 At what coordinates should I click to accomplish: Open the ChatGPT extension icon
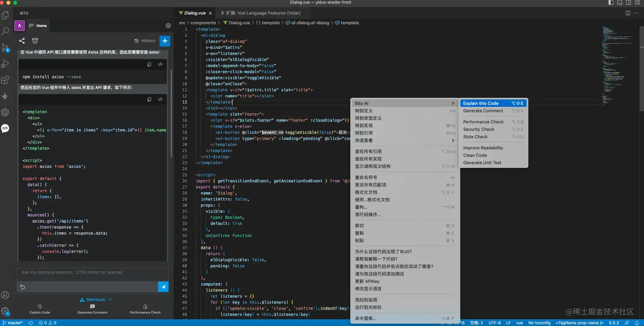pyautogui.click(x=6, y=112)
